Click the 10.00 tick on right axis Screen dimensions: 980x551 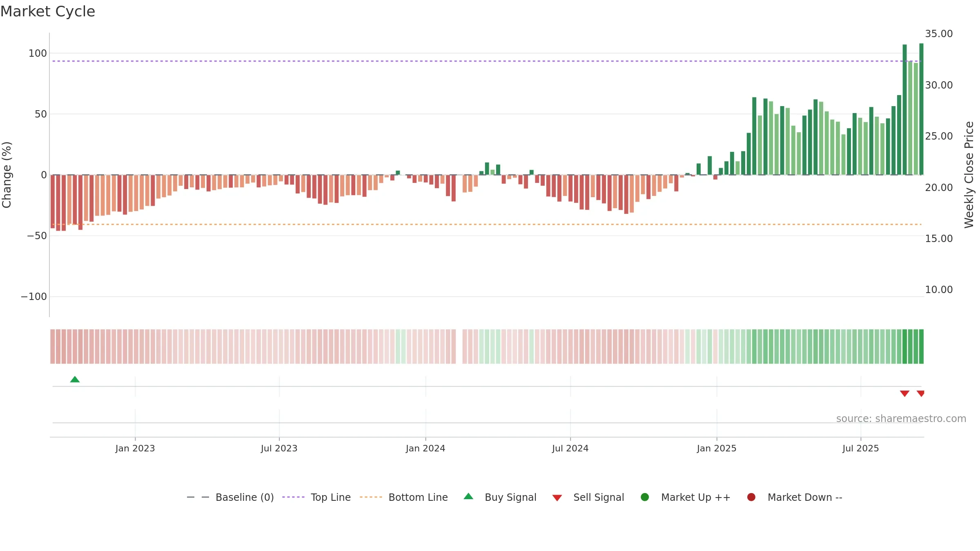coord(939,290)
